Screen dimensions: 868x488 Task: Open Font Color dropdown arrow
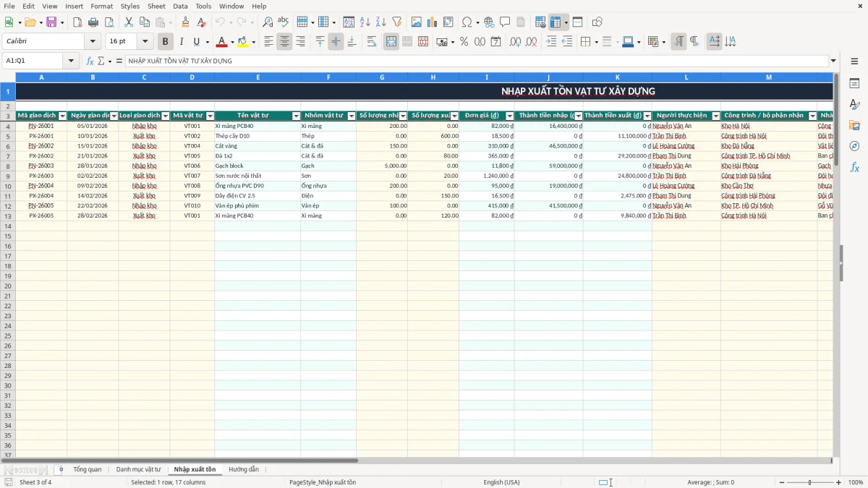click(x=232, y=42)
